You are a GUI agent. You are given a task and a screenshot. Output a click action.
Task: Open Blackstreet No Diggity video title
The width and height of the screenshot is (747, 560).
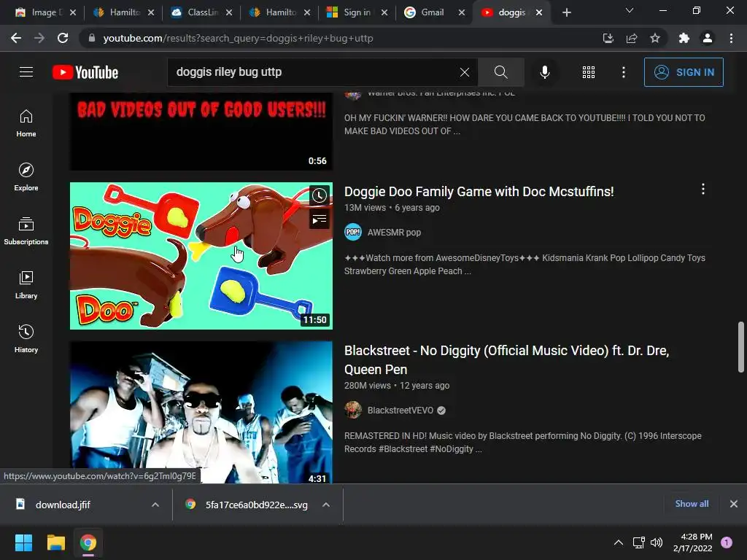(506, 360)
